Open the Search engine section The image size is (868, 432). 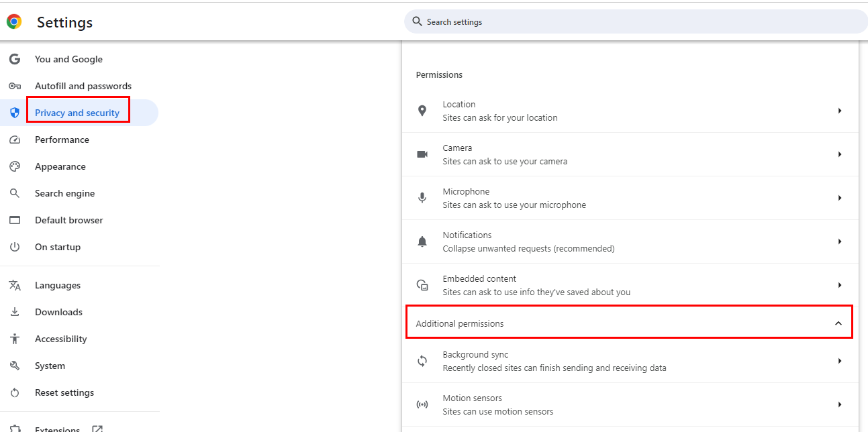click(64, 193)
